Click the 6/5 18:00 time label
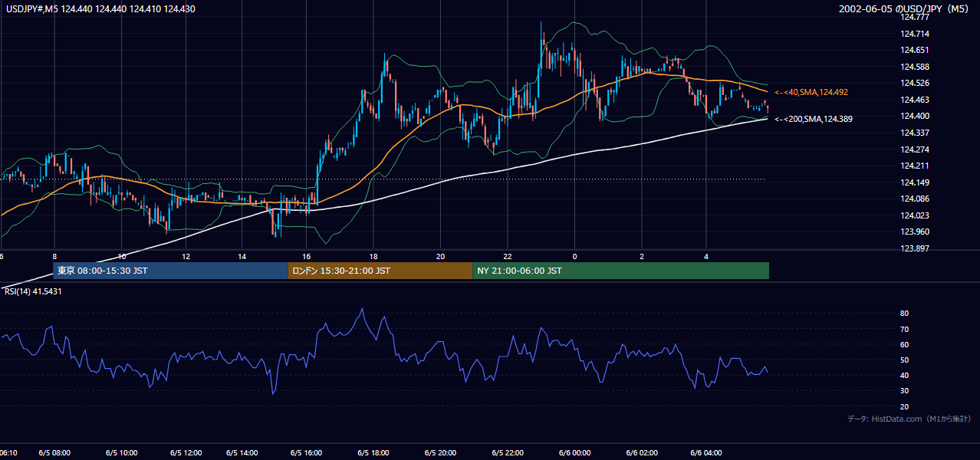 (x=373, y=453)
